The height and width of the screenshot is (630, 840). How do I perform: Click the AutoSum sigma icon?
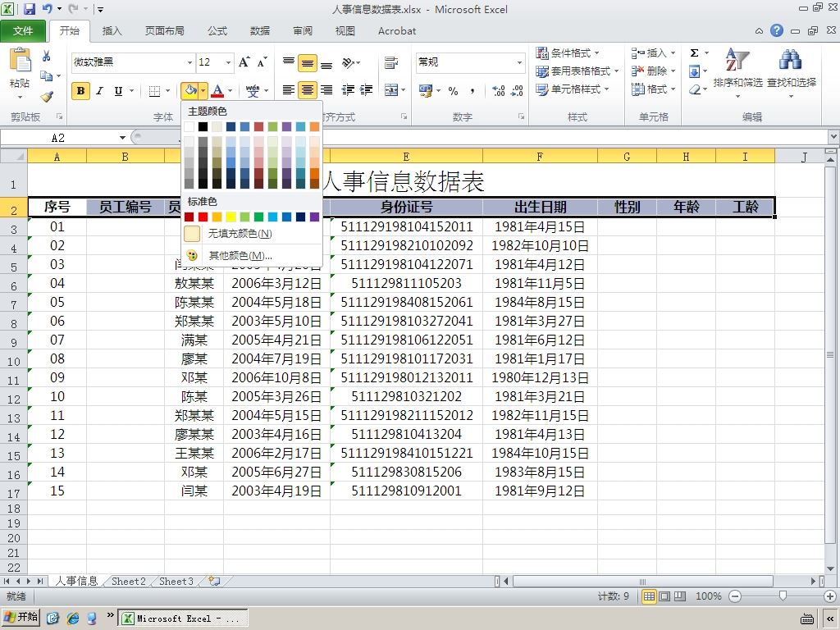point(694,53)
